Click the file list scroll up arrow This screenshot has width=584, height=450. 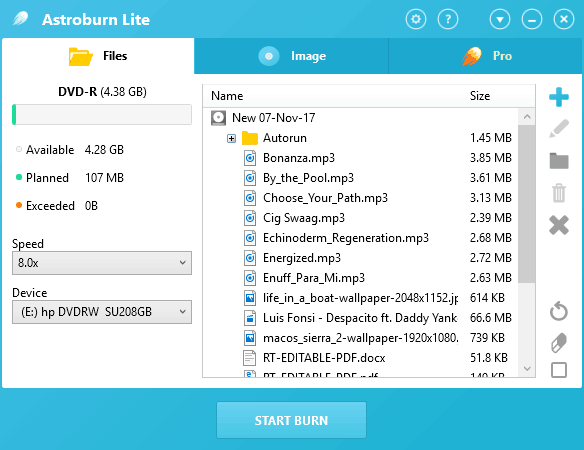tap(527, 117)
